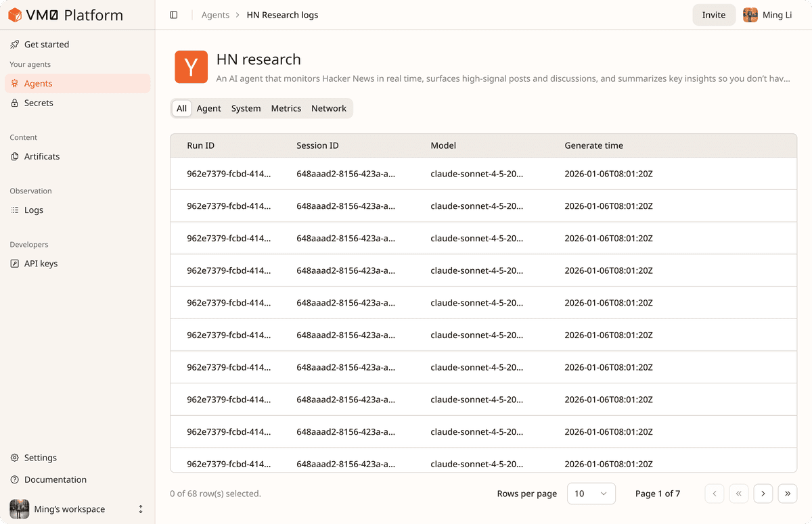The image size is (812, 524).
Task: Open the Rows per page dropdown
Action: 591,494
